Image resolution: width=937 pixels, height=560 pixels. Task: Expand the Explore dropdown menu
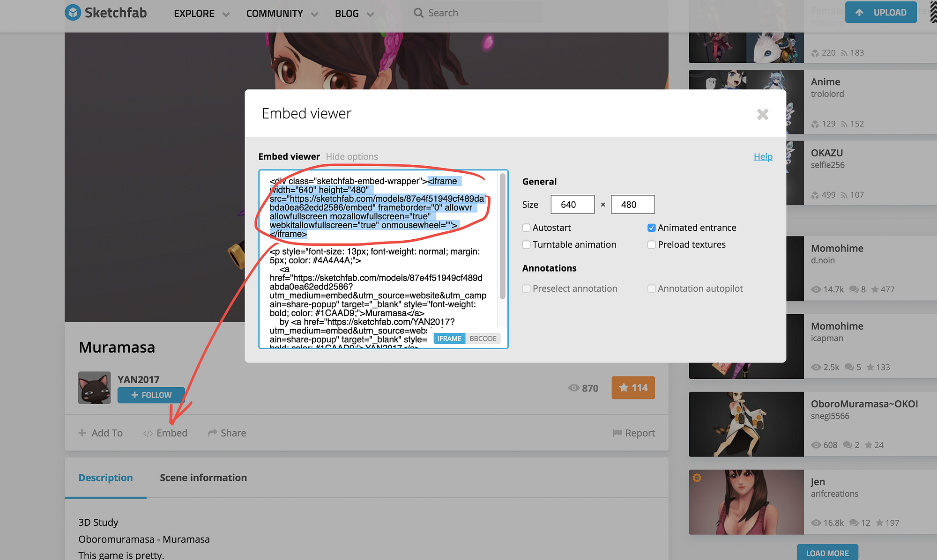pos(226,14)
